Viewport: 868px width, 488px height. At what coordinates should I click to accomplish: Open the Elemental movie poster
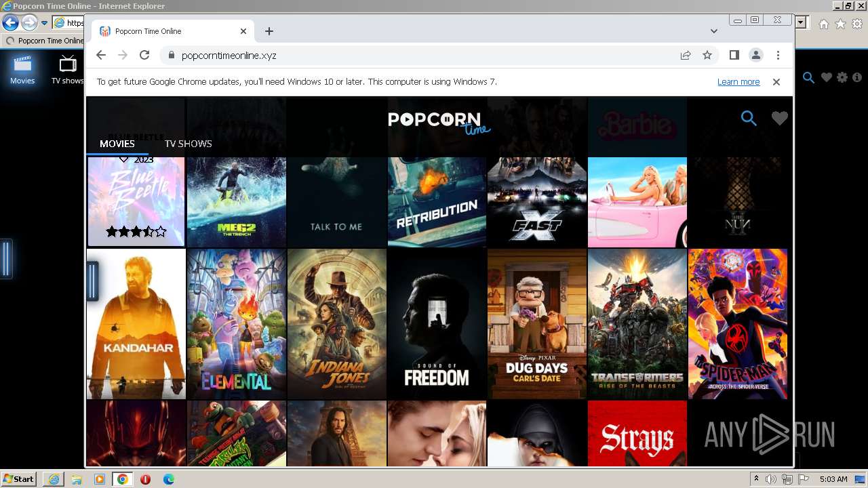pyautogui.click(x=236, y=324)
